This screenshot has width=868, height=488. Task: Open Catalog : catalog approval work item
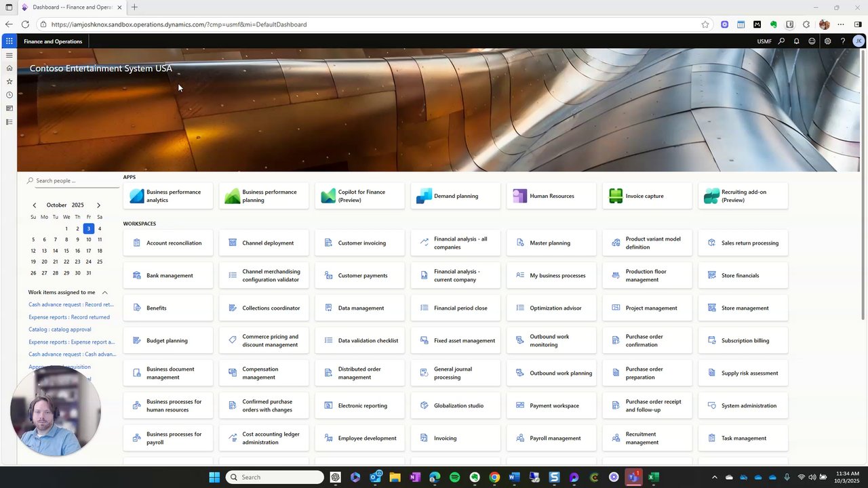(60, 329)
